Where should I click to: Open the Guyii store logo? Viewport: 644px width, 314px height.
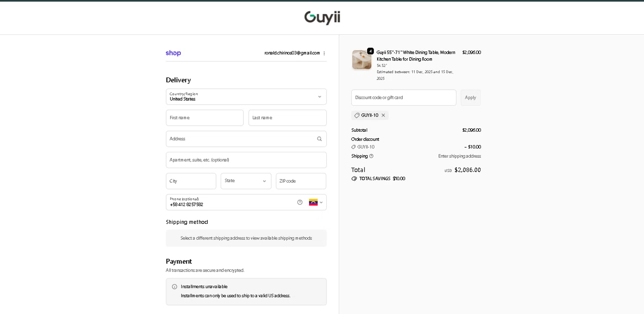point(322,18)
